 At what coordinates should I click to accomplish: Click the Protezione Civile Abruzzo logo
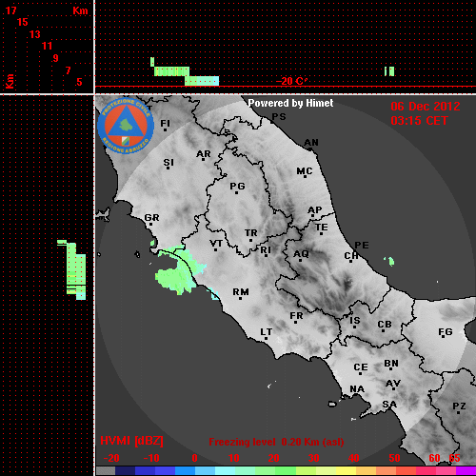click(126, 126)
